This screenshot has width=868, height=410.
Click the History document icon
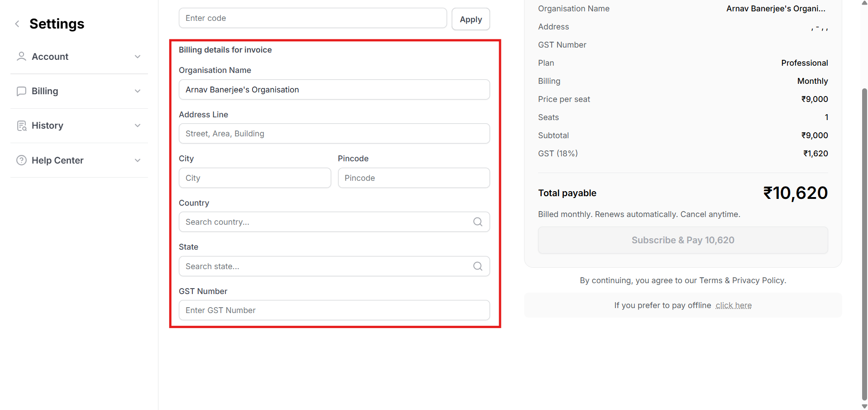(21, 125)
